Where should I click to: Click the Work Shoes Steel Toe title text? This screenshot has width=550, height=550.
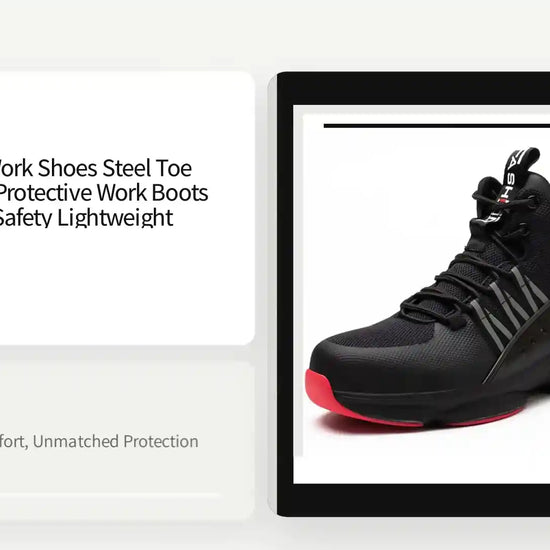95,168
